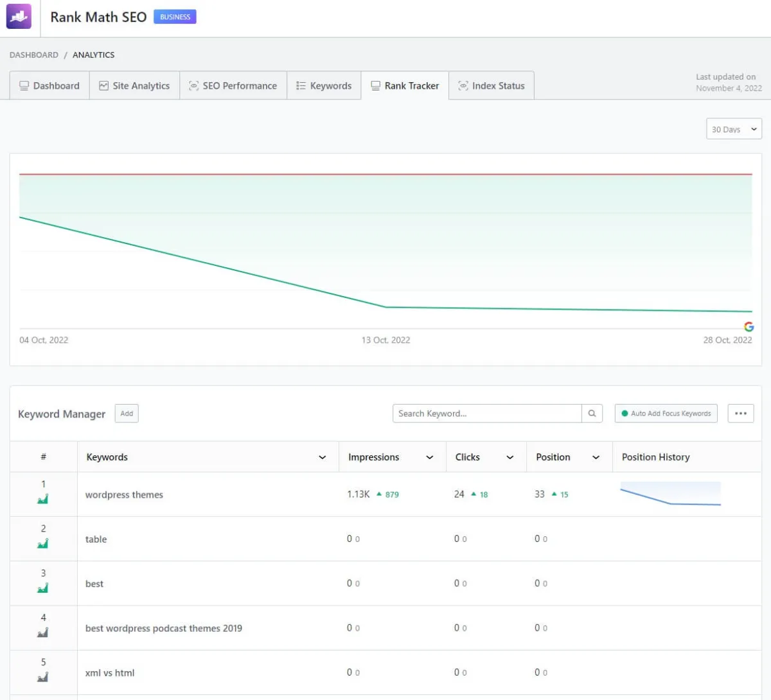This screenshot has width=771, height=700.
Task: Click the position history sparkline for 'wordpress themes'
Action: pos(670,494)
